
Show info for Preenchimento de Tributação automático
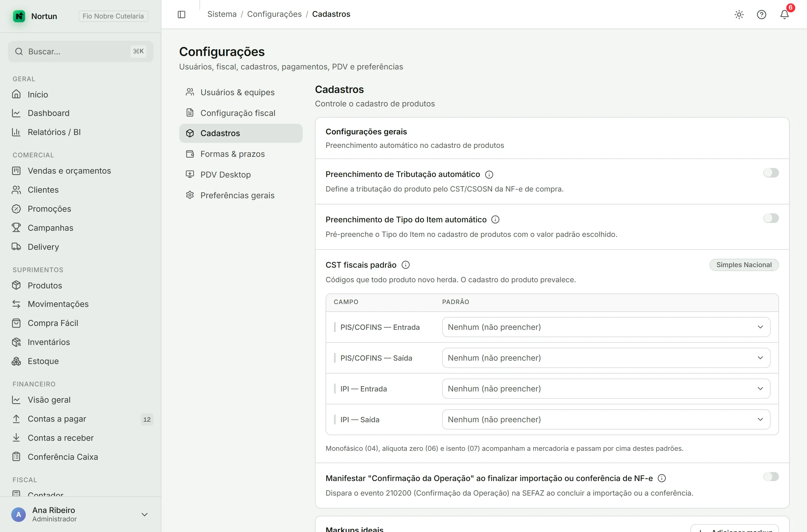[x=489, y=174]
